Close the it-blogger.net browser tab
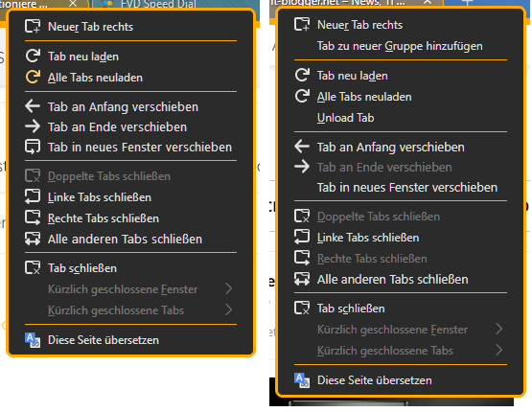Image resolution: width=532 pixels, height=412 pixels. [x=428, y=2]
